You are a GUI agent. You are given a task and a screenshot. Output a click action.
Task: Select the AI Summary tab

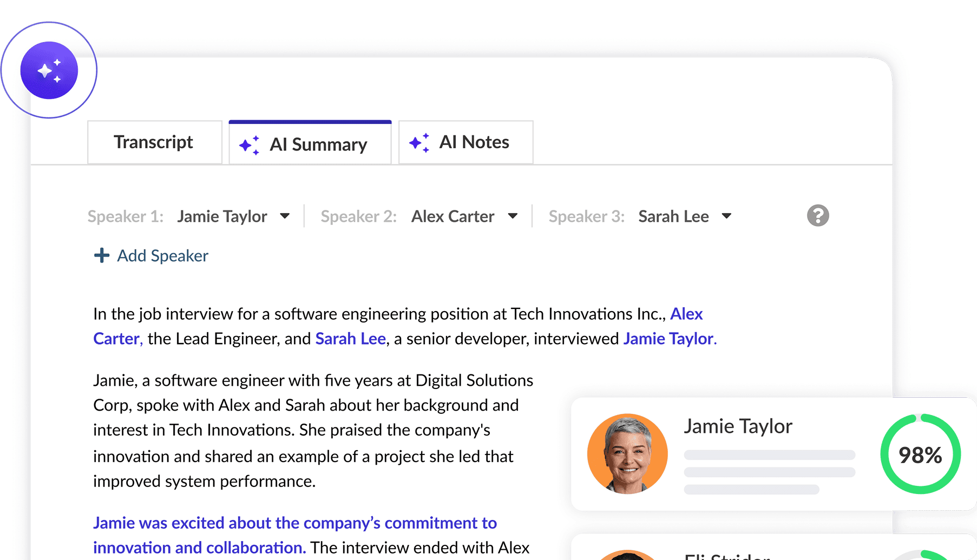point(310,142)
